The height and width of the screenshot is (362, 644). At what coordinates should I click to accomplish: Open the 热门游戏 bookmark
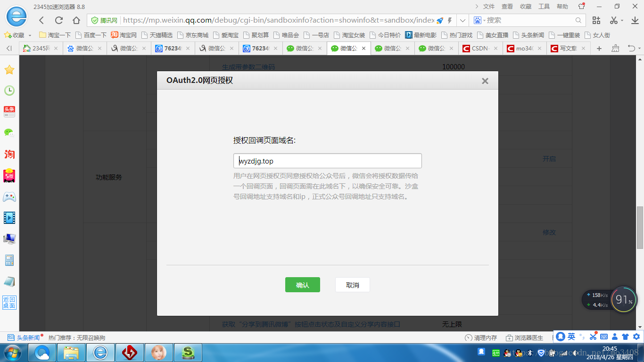[457, 35]
